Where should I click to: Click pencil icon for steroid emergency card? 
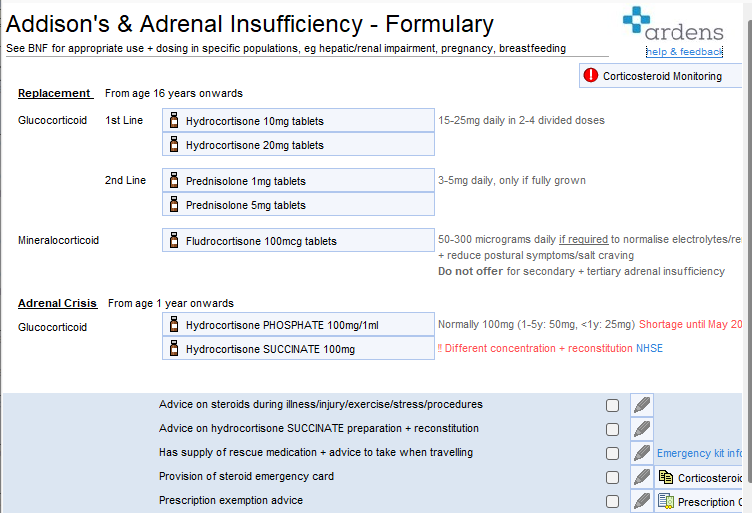(642, 477)
